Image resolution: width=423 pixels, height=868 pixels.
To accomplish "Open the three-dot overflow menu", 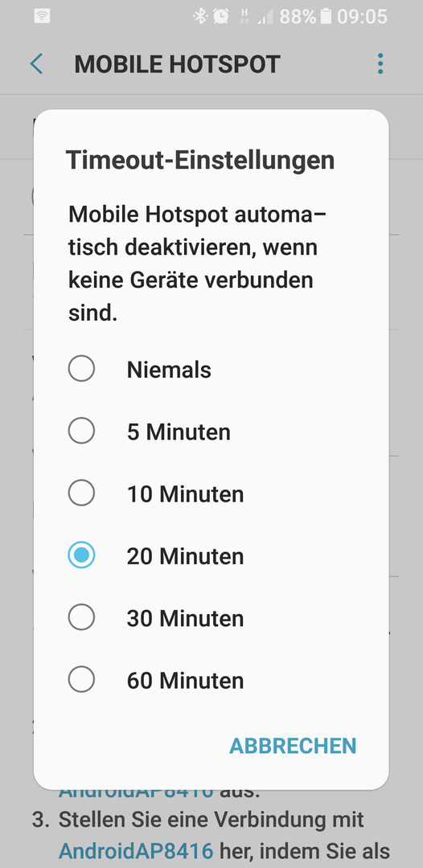I will pos(380,64).
